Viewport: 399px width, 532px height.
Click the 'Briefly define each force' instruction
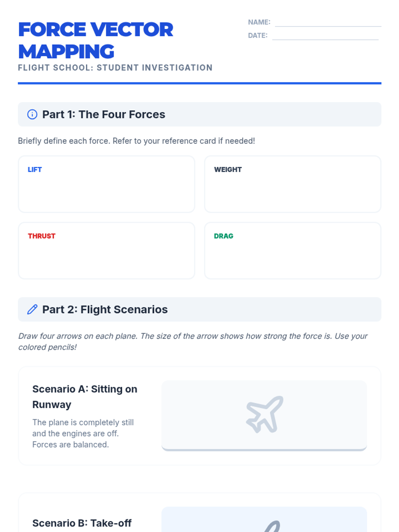pos(136,141)
